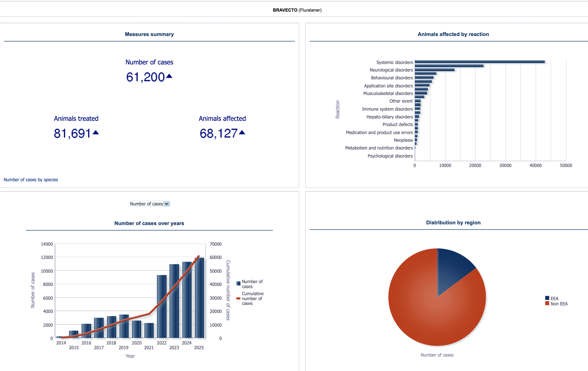The height and width of the screenshot is (371, 588).
Task: Click the Cumulative number of cases legend marker
Action: tap(238, 298)
